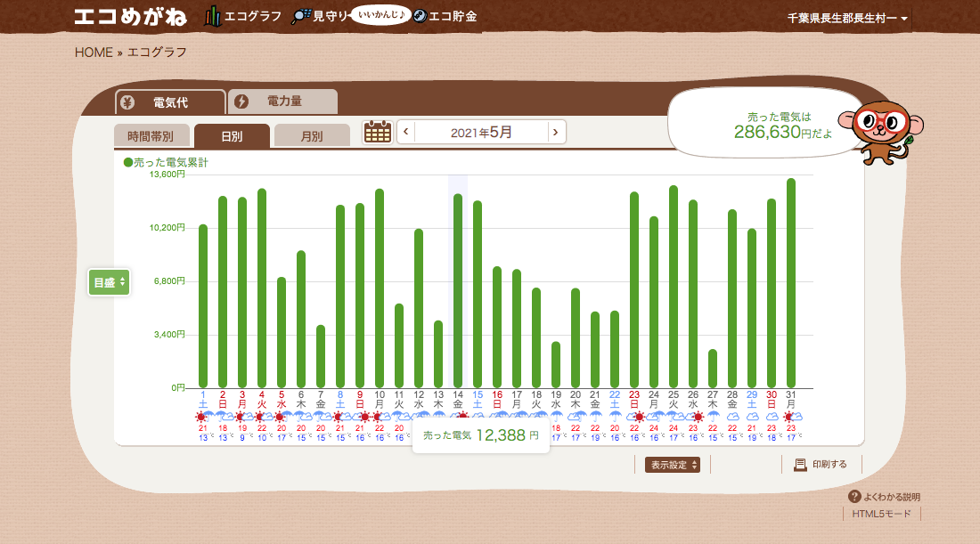Image resolution: width=980 pixels, height=544 pixels.
Task: Click the sunny weather icon under May 26
Action: point(698,417)
